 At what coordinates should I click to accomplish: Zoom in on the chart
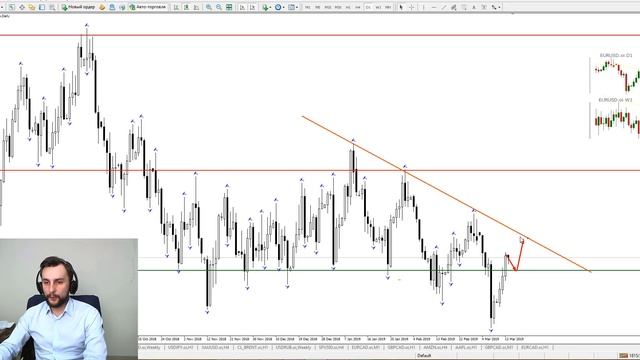pyautogui.click(x=209, y=7)
